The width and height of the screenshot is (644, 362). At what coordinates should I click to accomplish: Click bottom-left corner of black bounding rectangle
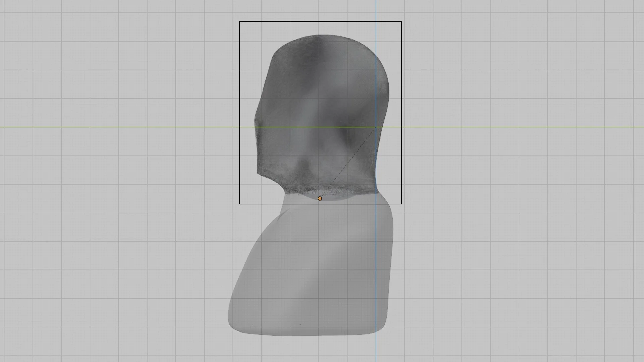239,204
